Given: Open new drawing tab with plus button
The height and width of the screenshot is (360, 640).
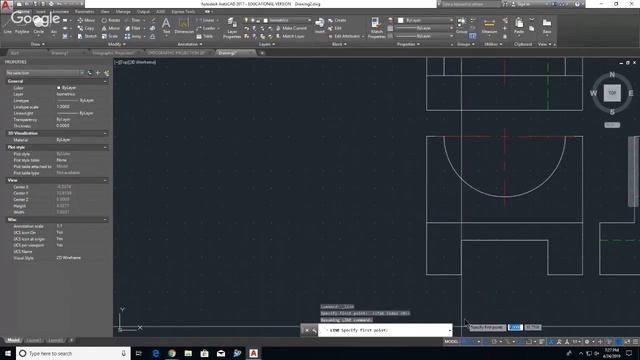Looking at the screenshot, I should (x=262, y=53).
